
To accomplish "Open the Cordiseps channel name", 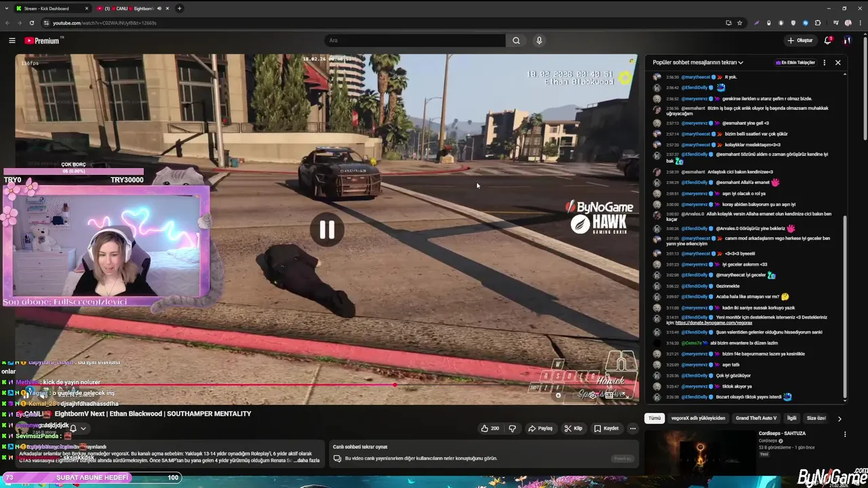I will 768,441.
